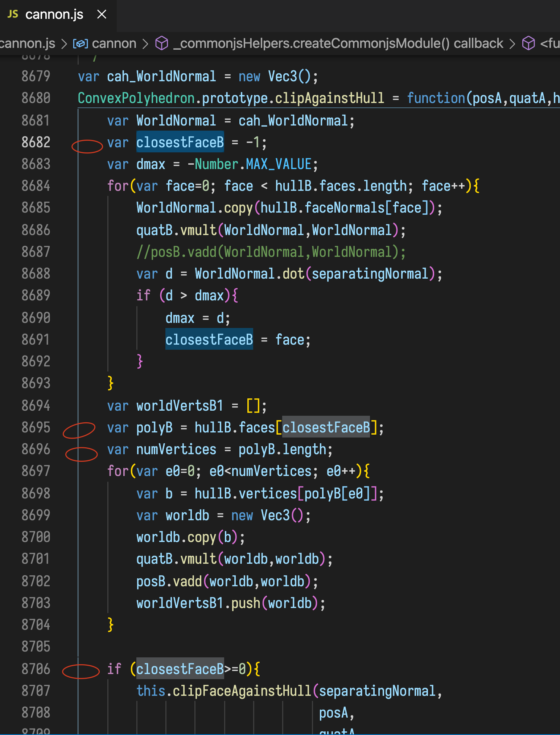
Task: Open the cannon symbol breadcrumb
Action: pyautogui.click(x=114, y=44)
